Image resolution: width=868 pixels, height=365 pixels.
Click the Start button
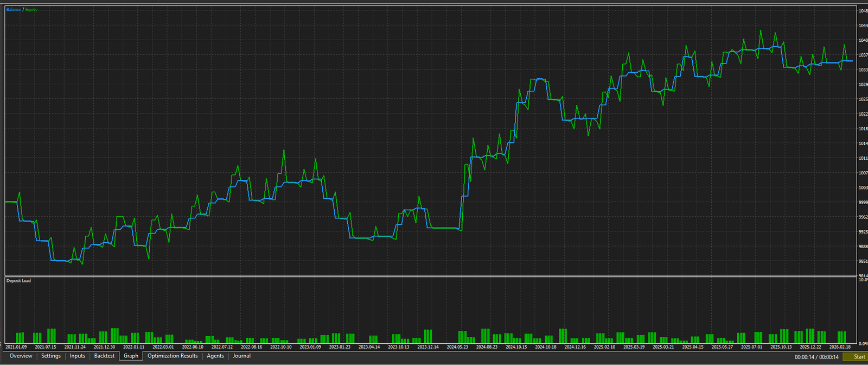856,357
